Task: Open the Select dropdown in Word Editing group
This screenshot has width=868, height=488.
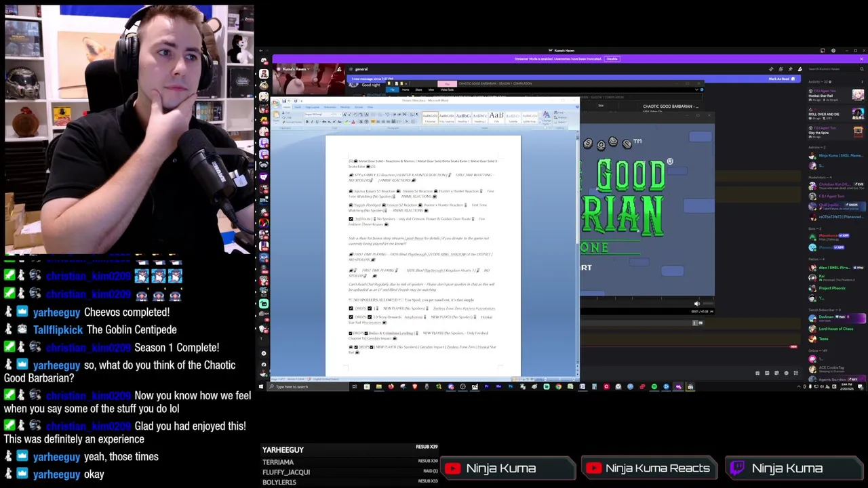Action: click(561, 122)
